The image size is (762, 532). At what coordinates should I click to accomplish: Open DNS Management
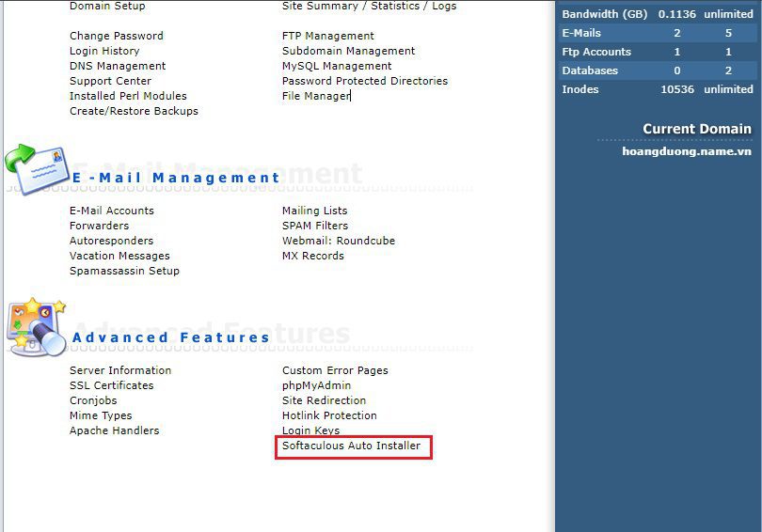pyautogui.click(x=117, y=66)
